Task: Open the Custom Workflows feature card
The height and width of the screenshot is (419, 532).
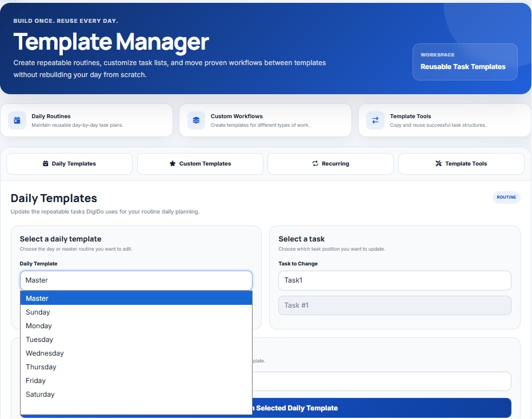Action: 265,120
